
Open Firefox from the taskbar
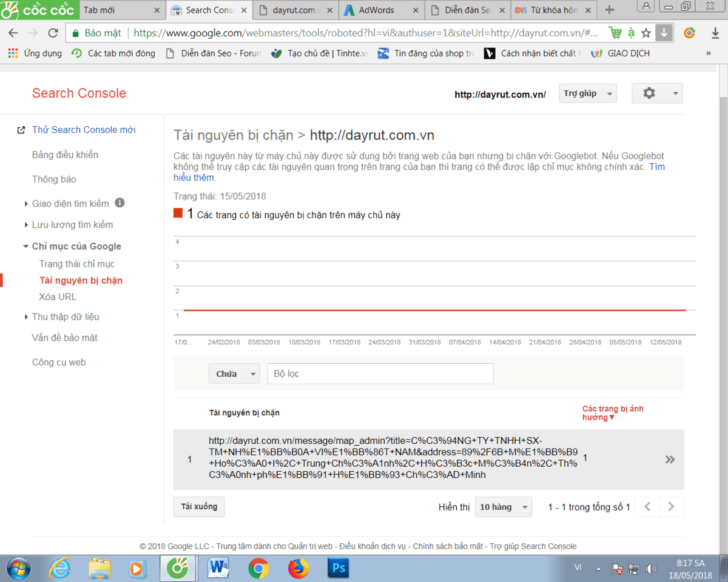pyautogui.click(x=298, y=568)
